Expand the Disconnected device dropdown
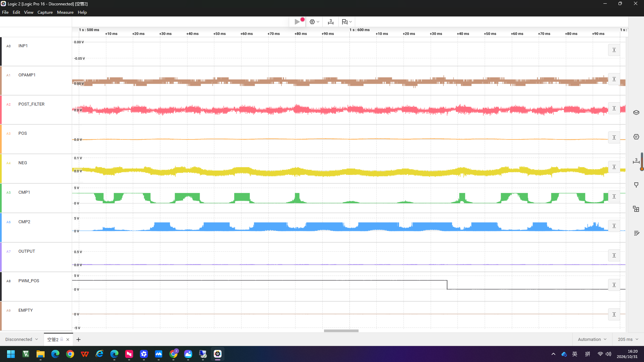The width and height of the screenshot is (644, 362). point(22,340)
